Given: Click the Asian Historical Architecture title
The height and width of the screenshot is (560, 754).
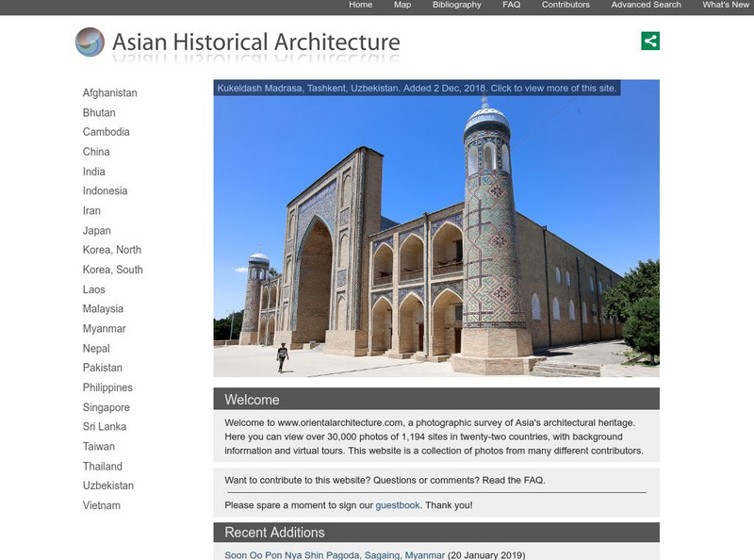Looking at the screenshot, I should 255,42.
